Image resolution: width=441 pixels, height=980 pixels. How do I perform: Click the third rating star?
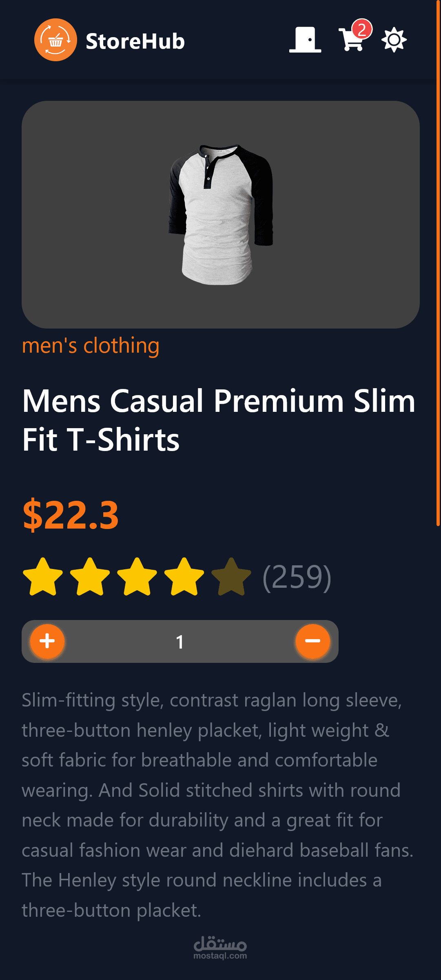tap(137, 577)
